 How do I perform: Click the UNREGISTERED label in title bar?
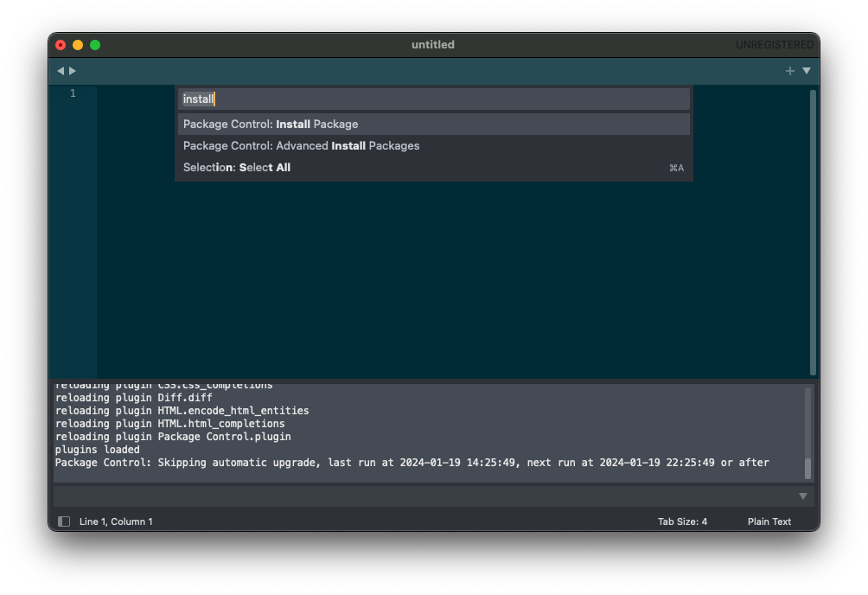[x=774, y=45]
